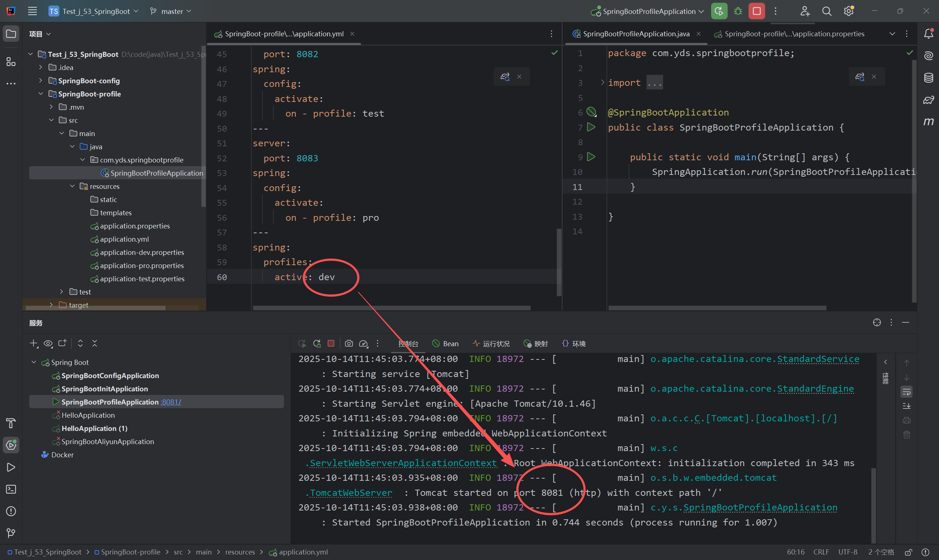Open the 8081 link for SpringBootProfileApplication
This screenshot has width=939, height=560.
click(x=171, y=402)
